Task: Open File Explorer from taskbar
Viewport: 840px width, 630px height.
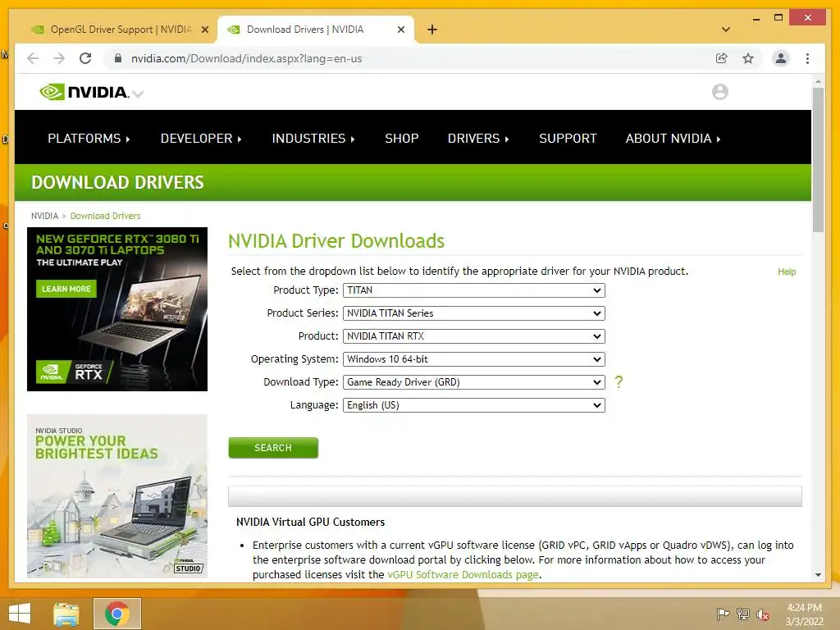Action: click(66, 614)
